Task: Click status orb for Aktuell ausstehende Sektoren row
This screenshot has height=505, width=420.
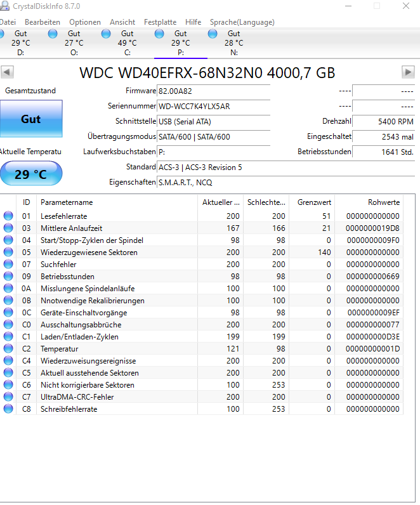Action: (x=8, y=372)
